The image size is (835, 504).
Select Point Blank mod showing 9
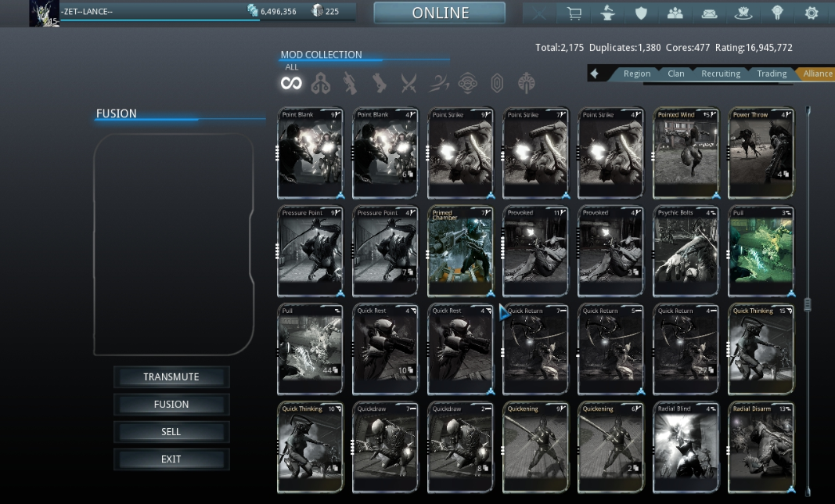tap(311, 153)
